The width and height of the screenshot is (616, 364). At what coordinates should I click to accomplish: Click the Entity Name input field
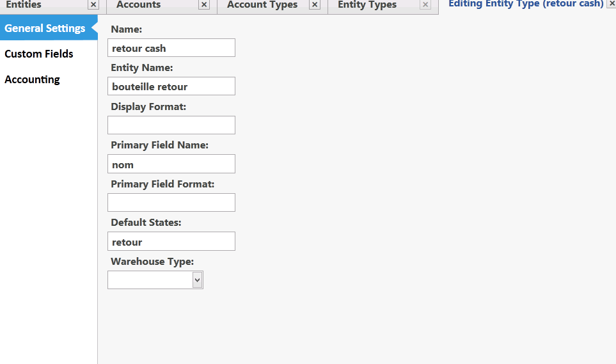click(x=171, y=86)
